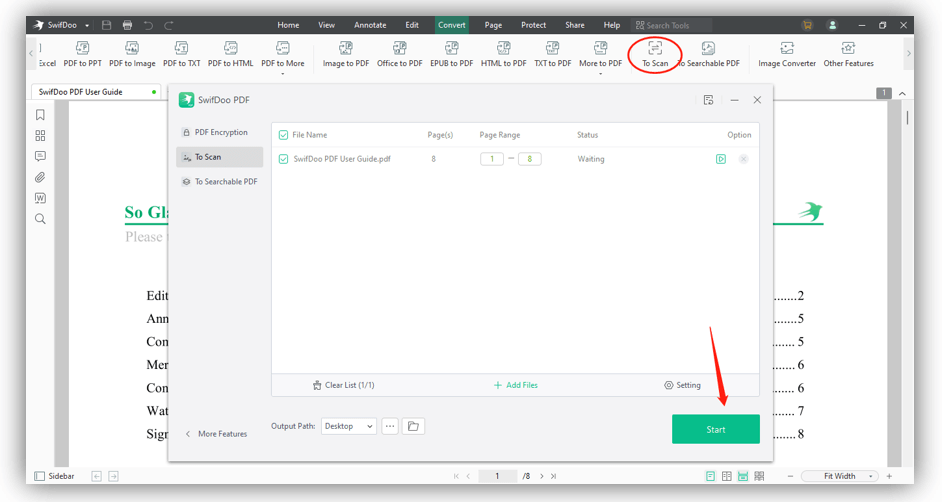Select To Searchable PDF in dialog sidebar
The width and height of the screenshot is (942, 502).
point(219,181)
